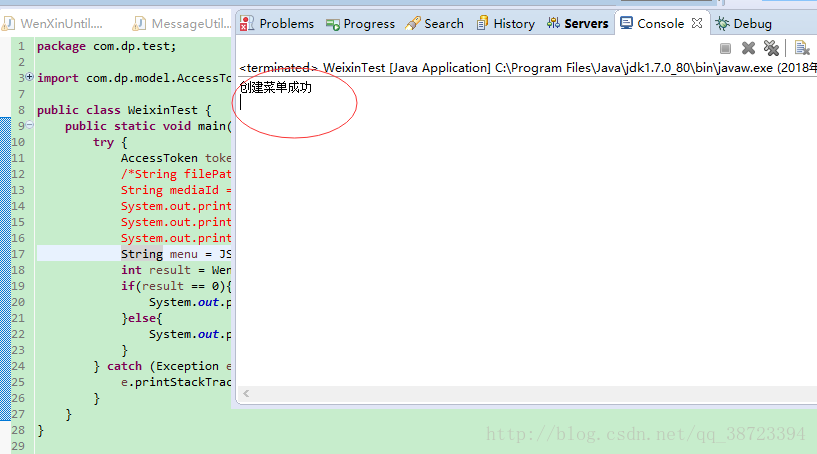Click console output text 创建菜单成功

[276, 87]
